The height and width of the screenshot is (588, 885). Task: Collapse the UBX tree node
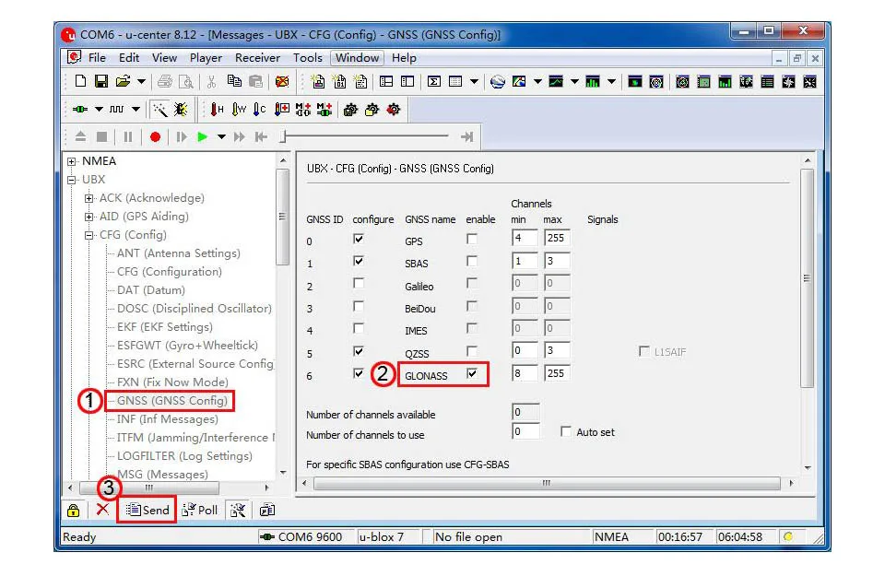coord(72,180)
